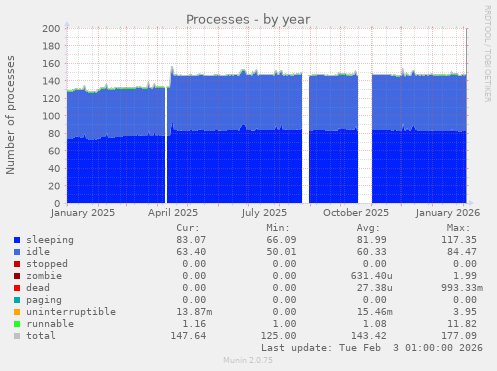Click the dead legend color swatch
The height and width of the screenshot is (371, 497).
(x=17, y=288)
